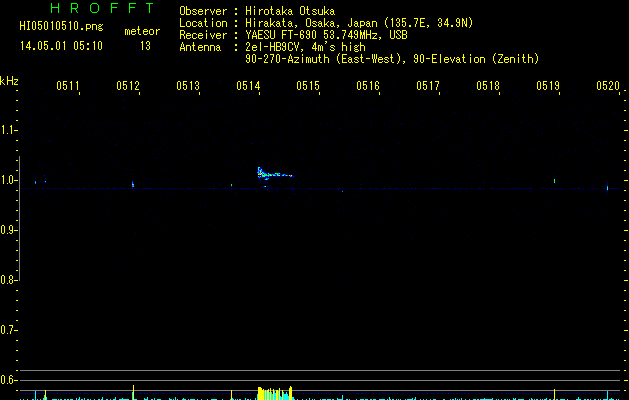Click the 0.9 kHz axis label
629x400 pixels.
pyautogui.click(x=8, y=230)
